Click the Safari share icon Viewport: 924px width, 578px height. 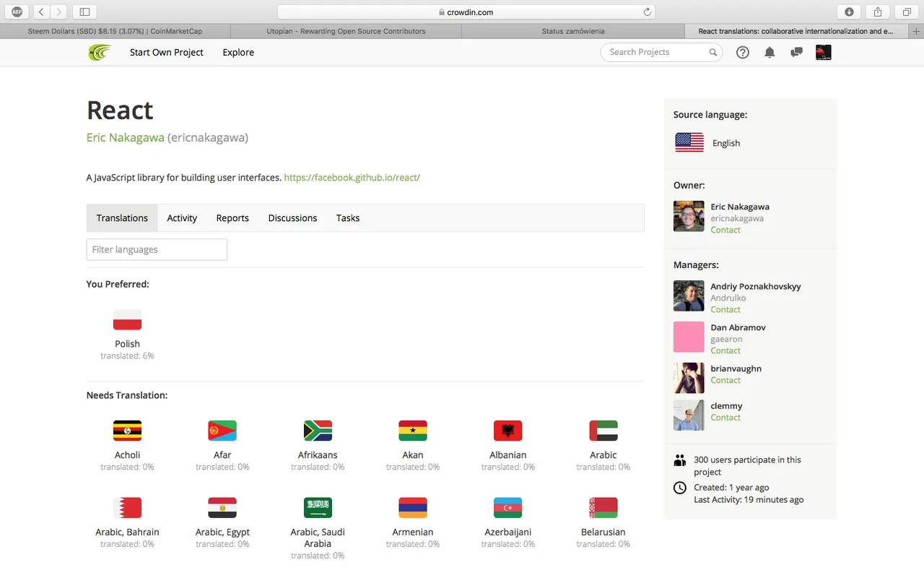point(878,12)
